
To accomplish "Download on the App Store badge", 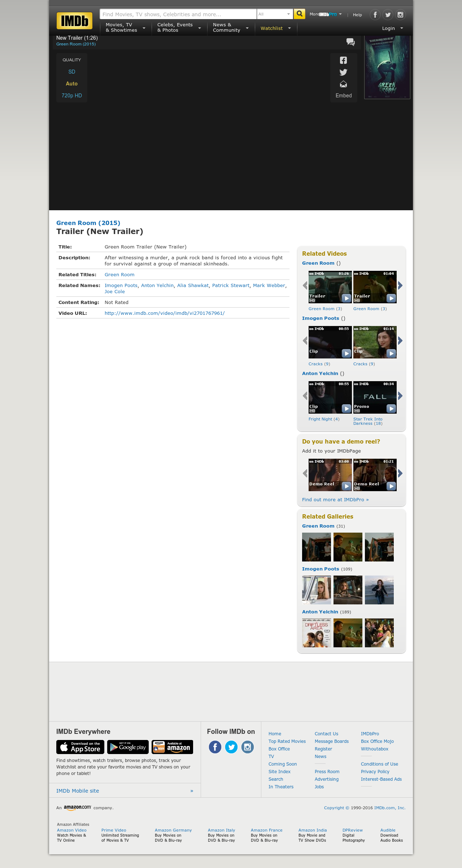I will (x=80, y=747).
